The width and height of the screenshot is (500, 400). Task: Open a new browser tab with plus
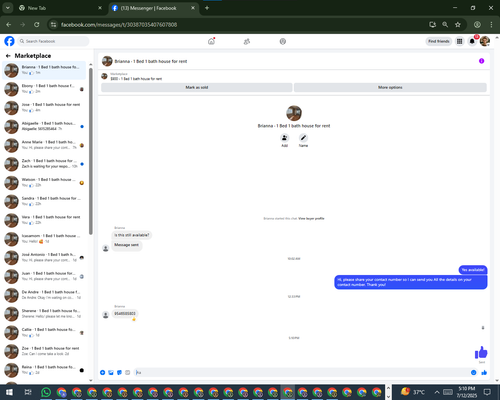[x=207, y=8]
